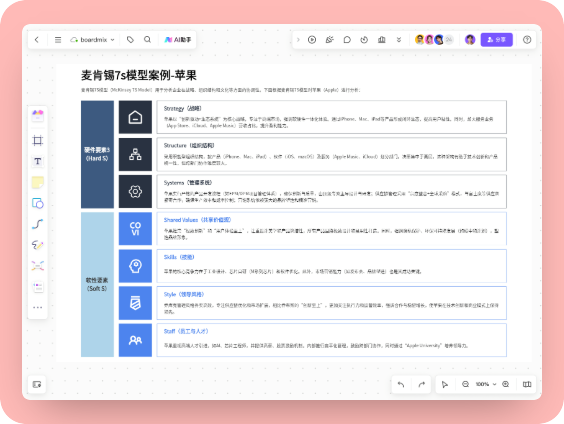Click the Systems gear icon tile
This screenshot has height=424, width=564.
(135, 192)
